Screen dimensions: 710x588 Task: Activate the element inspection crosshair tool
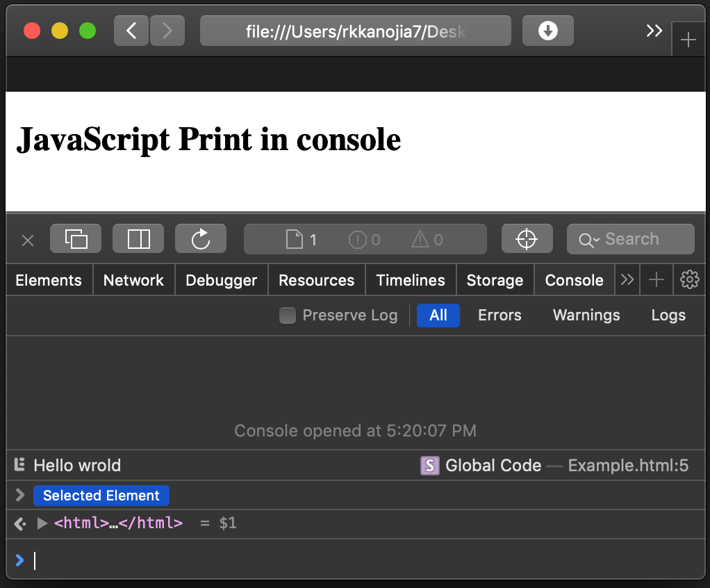point(527,238)
